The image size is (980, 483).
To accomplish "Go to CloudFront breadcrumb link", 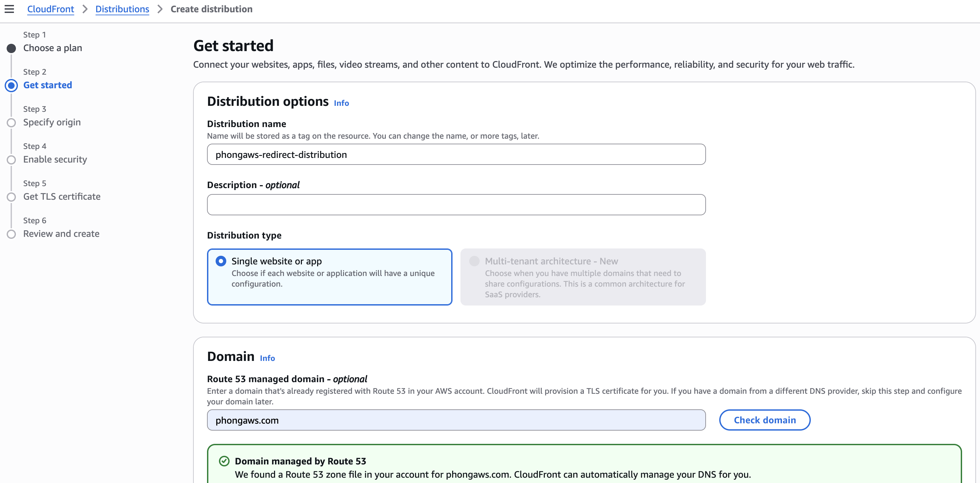I will click(51, 9).
